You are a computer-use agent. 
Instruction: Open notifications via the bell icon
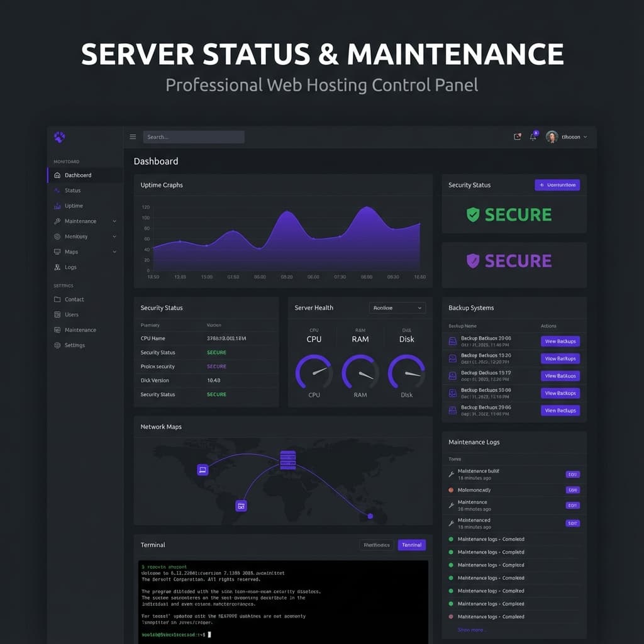pyautogui.click(x=533, y=136)
